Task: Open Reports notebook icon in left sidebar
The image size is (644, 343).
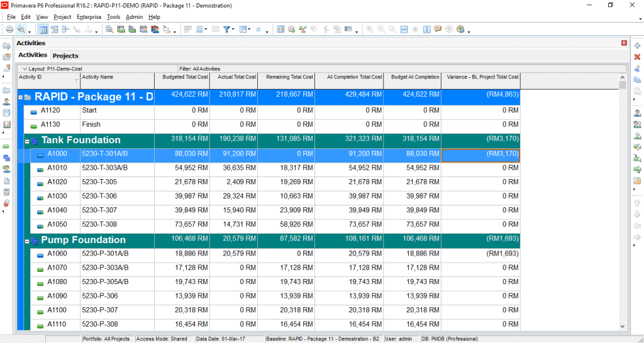Action: pos(6,113)
